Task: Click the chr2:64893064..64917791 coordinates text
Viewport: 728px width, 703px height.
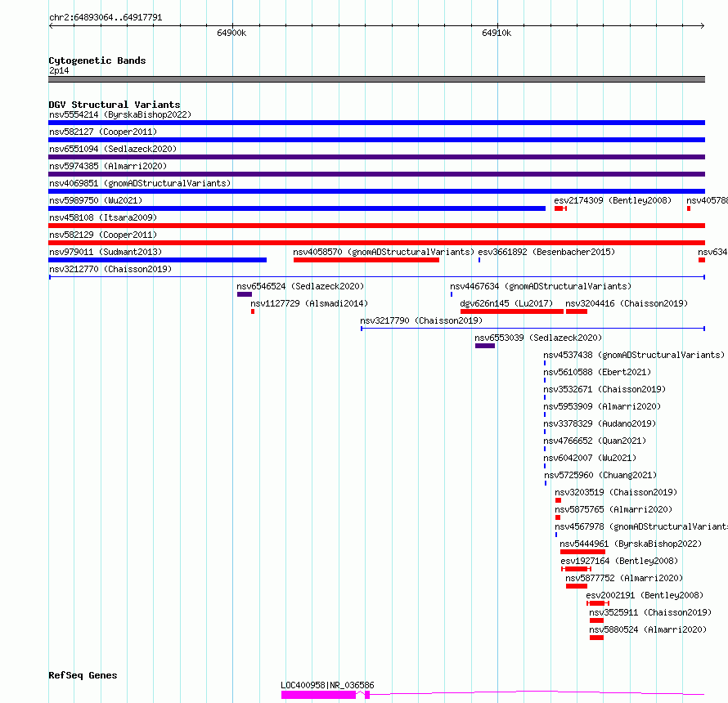Action: click(106, 18)
